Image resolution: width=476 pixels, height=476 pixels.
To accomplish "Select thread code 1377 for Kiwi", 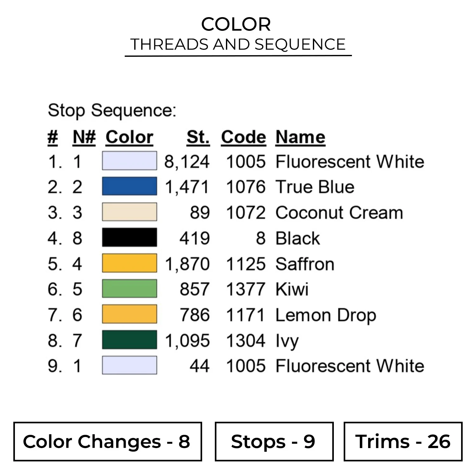I will pyautogui.click(x=246, y=289).
